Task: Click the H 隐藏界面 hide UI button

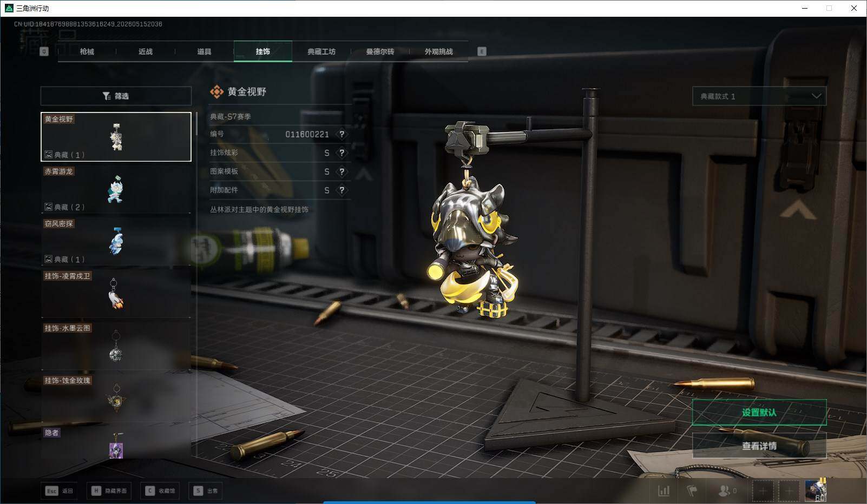Action: tap(109, 491)
